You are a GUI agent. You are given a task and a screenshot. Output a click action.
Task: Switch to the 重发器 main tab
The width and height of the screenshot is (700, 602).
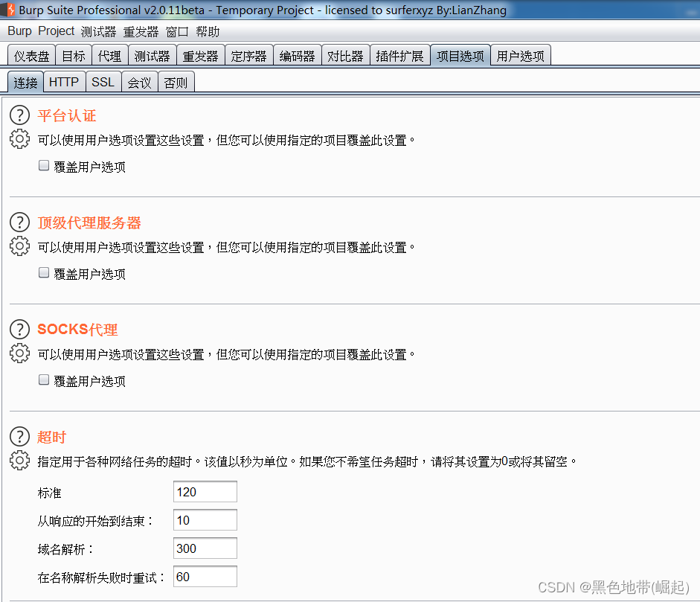point(200,56)
